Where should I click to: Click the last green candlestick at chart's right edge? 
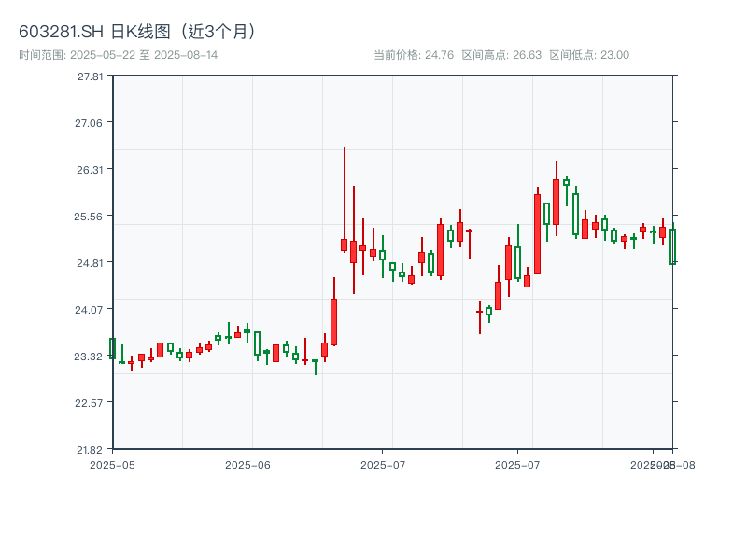673,244
